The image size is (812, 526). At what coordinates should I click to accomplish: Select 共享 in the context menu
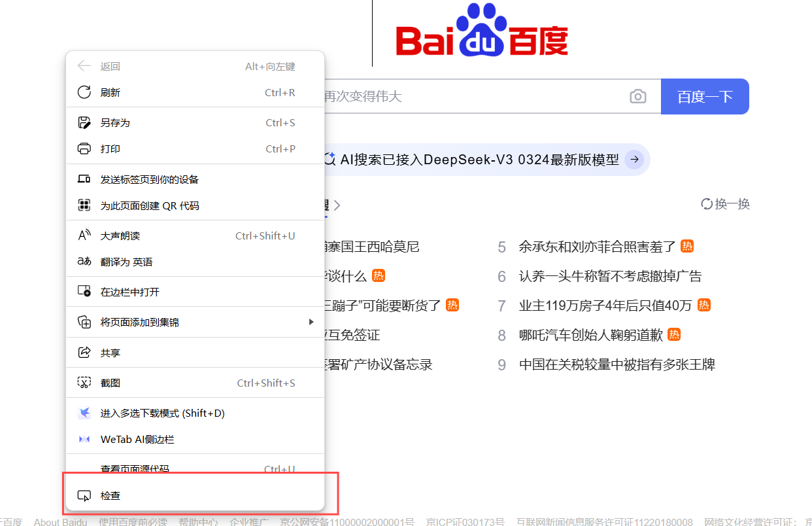pos(195,353)
